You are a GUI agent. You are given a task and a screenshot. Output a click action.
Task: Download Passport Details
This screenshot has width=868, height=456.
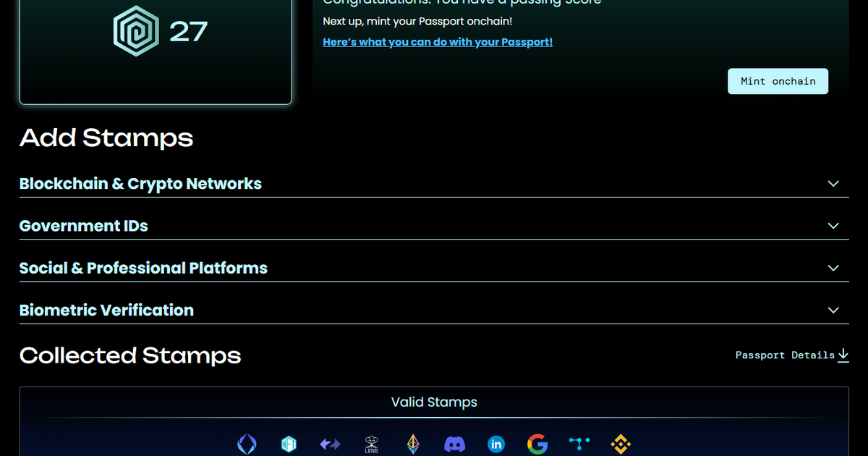point(792,355)
